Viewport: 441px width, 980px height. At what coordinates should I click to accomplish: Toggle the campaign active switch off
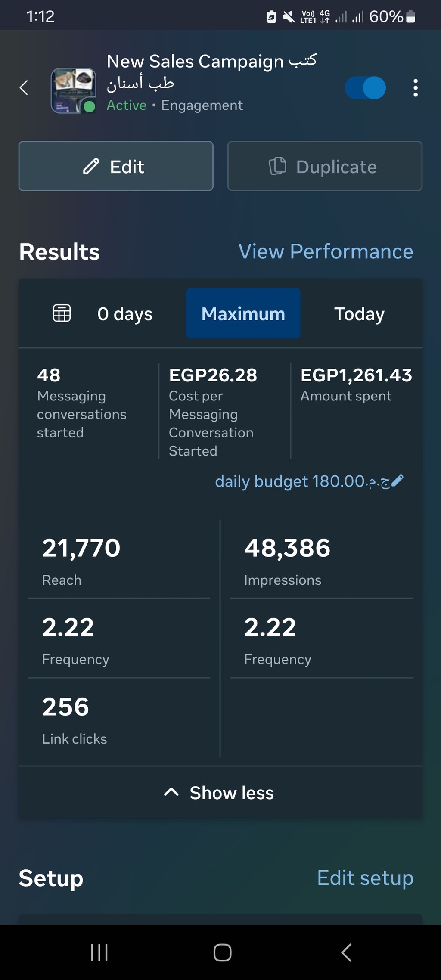(x=365, y=88)
